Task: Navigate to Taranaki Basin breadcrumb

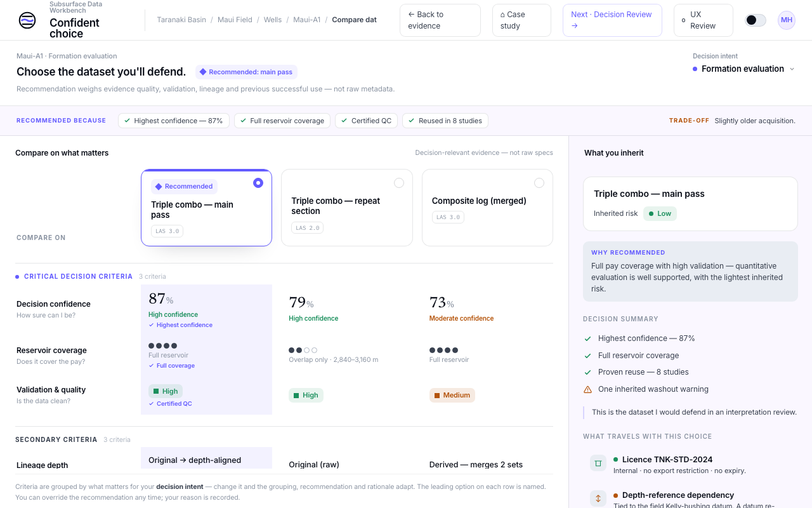Action: (181, 20)
